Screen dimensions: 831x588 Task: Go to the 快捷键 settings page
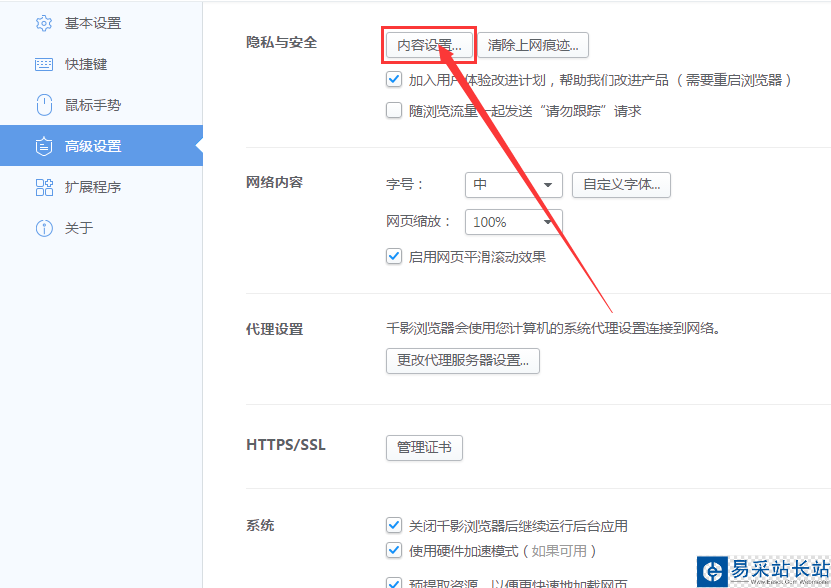point(101,65)
